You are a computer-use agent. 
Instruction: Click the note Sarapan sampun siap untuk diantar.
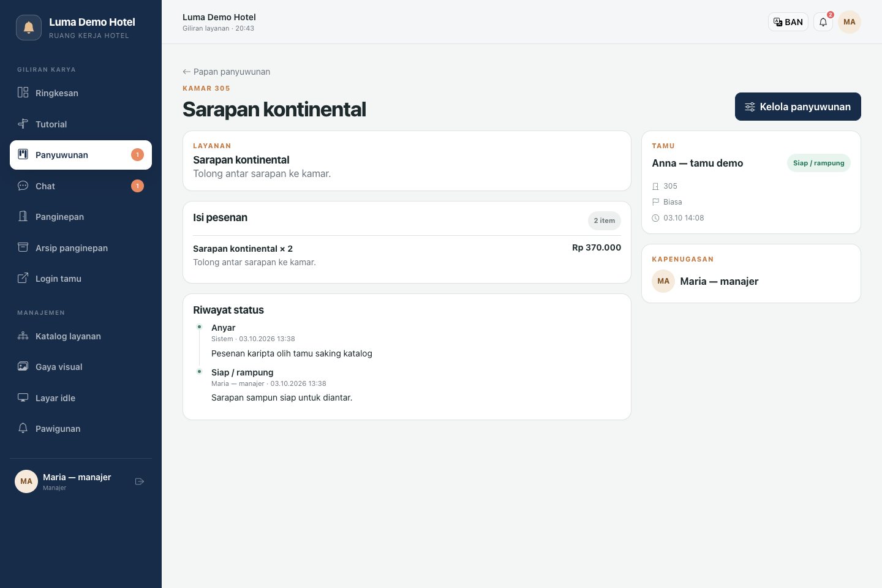[282, 398]
